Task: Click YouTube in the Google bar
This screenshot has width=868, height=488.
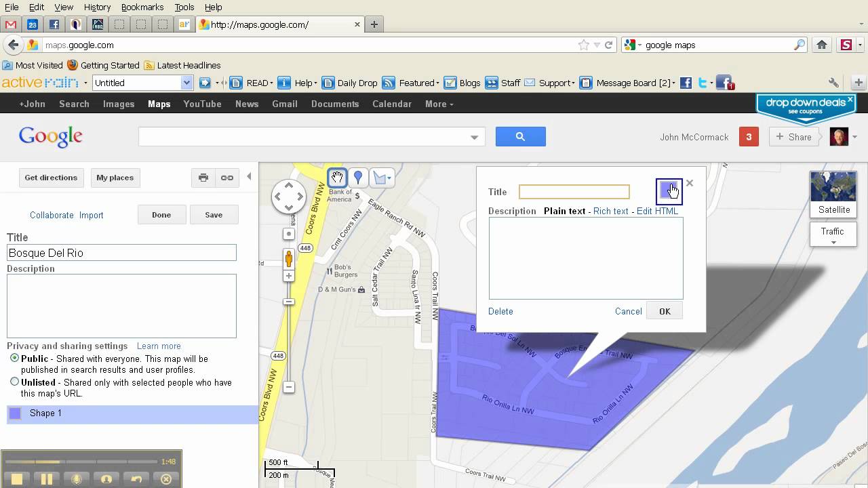Action: pyautogui.click(x=202, y=104)
